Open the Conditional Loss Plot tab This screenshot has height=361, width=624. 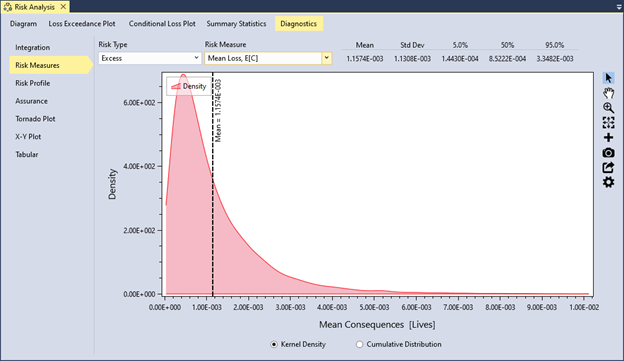coord(162,23)
